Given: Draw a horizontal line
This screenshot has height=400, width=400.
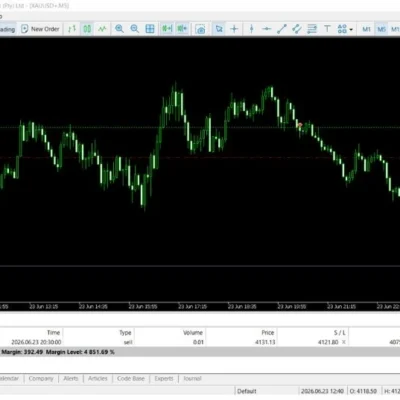Looking at the screenshot, I should coord(267,29).
